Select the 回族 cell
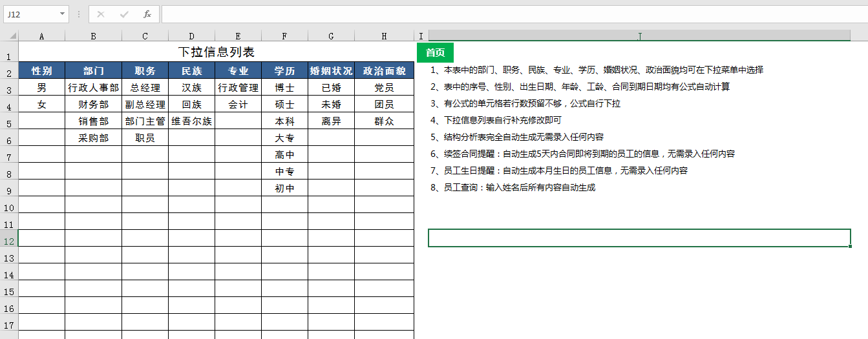Viewport: 868px width, 339px height. pos(192,104)
